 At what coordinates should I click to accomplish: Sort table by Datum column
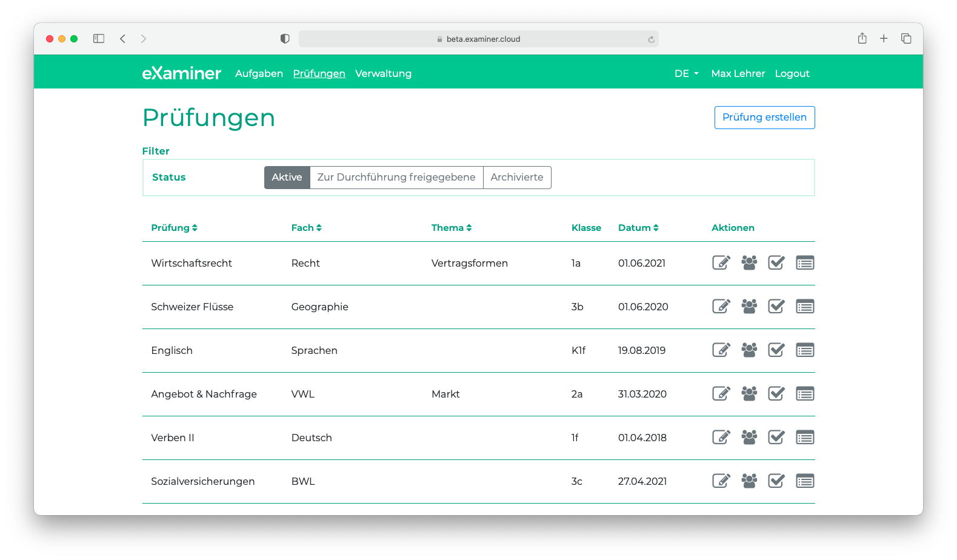click(x=638, y=228)
